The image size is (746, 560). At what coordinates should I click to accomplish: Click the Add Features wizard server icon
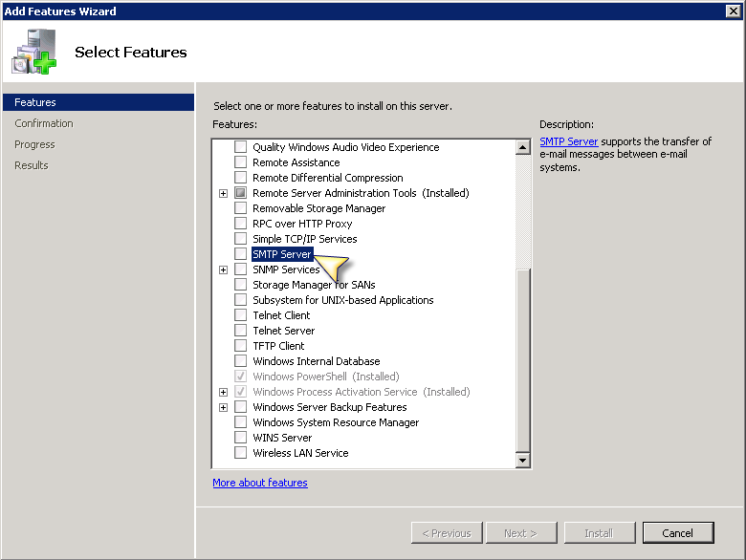click(34, 52)
